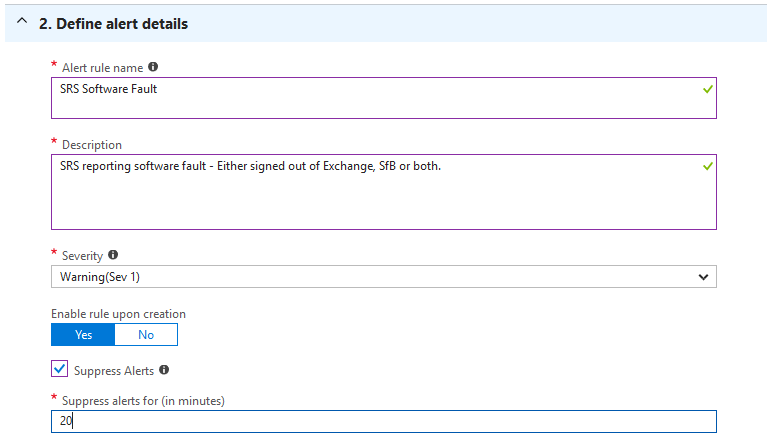Collapse the Define alert details section chevron
767x441 pixels.
[22, 22]
